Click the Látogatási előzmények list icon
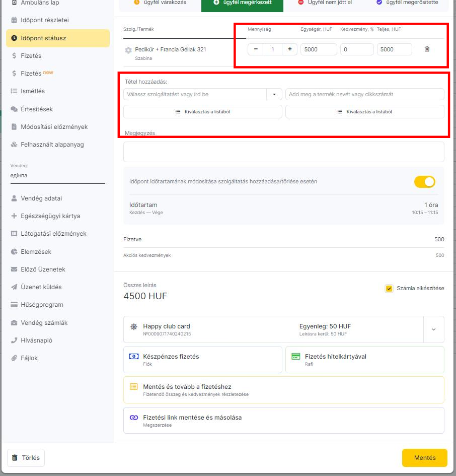Screen dimensions: 456x476 [14, 234]
